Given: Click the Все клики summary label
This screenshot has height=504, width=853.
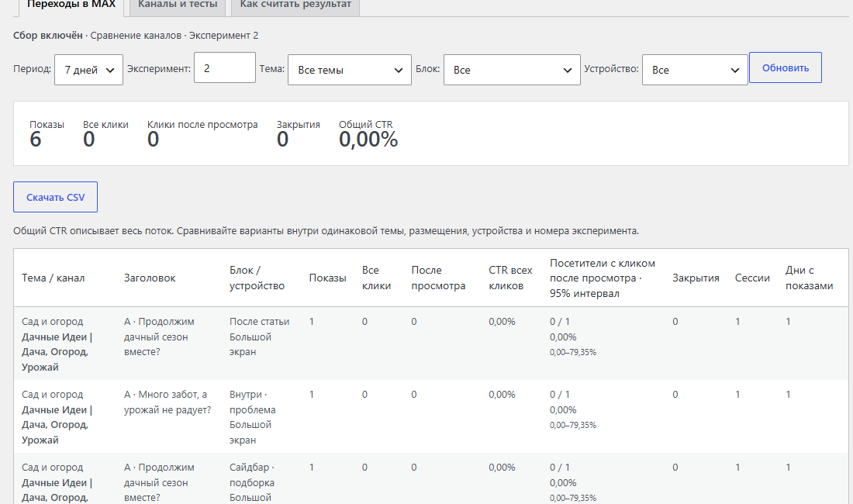Looking at the screenshot, I should pyautogui.click(x=105, y=125).
